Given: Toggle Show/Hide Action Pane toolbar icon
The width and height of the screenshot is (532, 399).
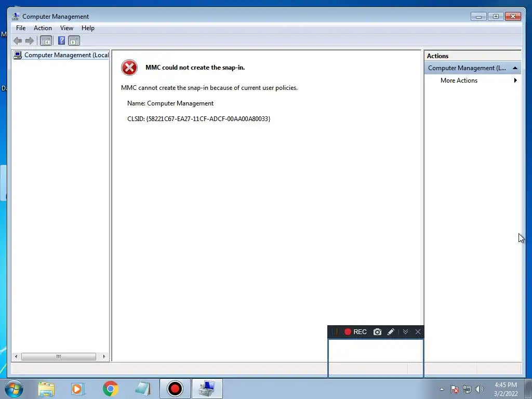Looking at the screenshot, I should [74, 41].
